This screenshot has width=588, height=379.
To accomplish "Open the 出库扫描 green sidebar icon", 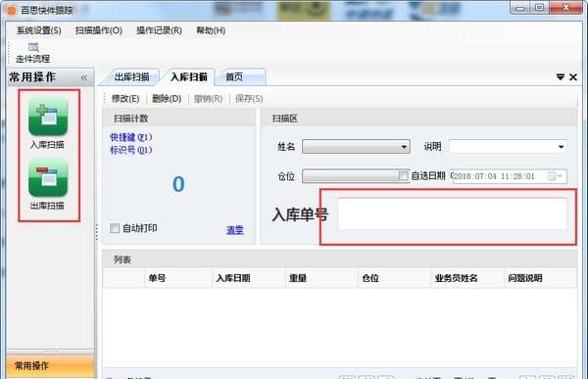I will click(x=48, y=178).
